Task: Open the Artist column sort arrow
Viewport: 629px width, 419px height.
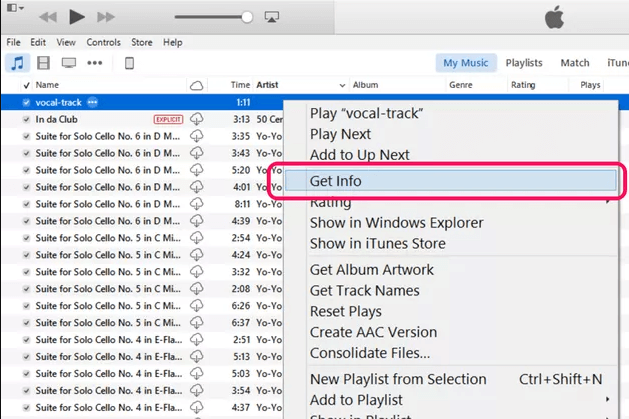Action: pos(342,85)
